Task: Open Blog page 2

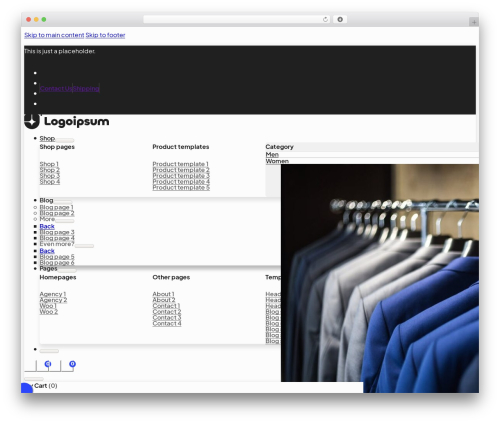Action: [x=57, y=213]
